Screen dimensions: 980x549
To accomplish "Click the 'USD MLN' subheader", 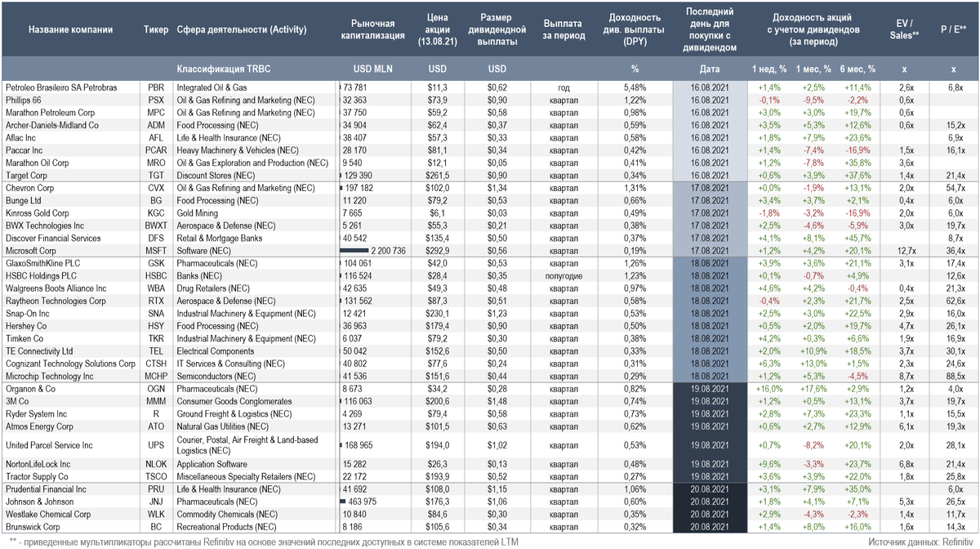I will (372, 69).
